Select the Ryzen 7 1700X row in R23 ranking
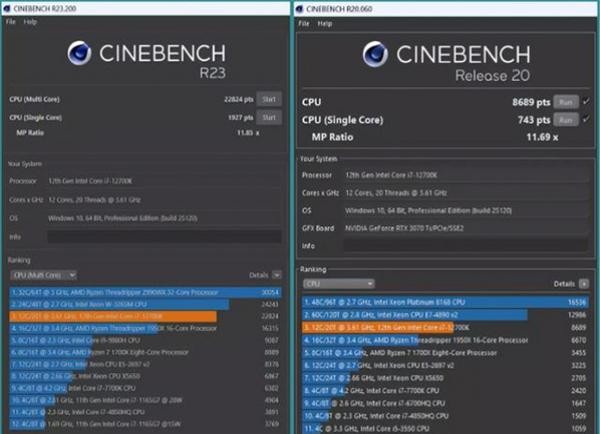Viewport: 600px width, 434px height. pos(145,352)
